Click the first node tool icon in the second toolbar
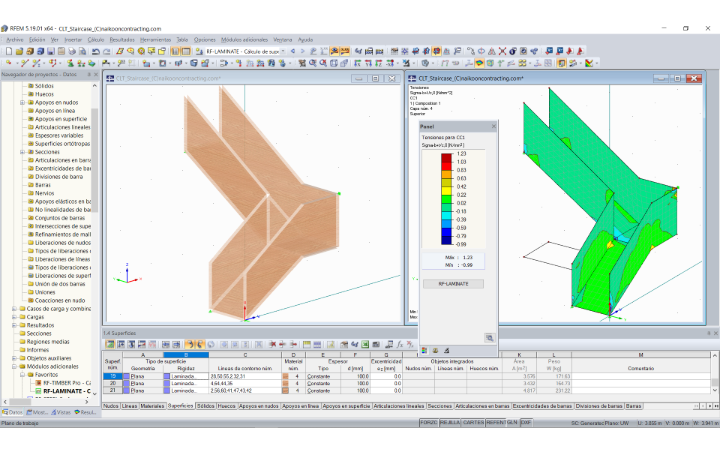Screen dimensions: 720x450 coord(9,63)
